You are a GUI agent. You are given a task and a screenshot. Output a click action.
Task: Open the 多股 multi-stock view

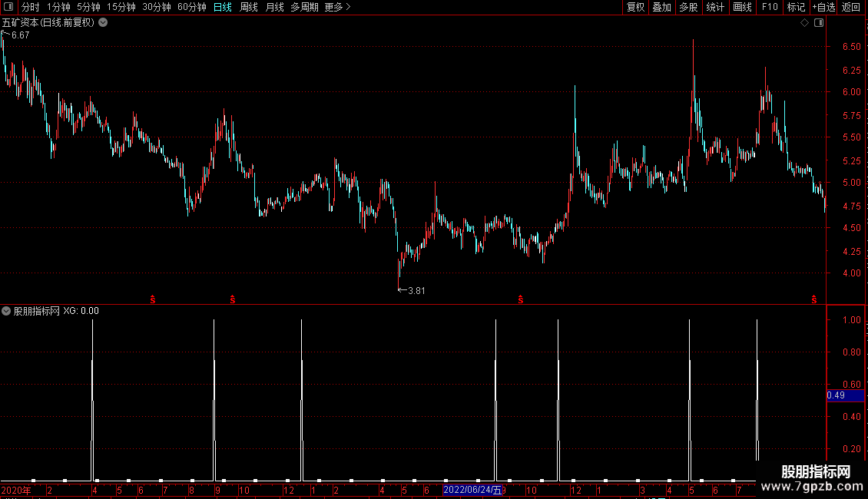pos(688,7)
